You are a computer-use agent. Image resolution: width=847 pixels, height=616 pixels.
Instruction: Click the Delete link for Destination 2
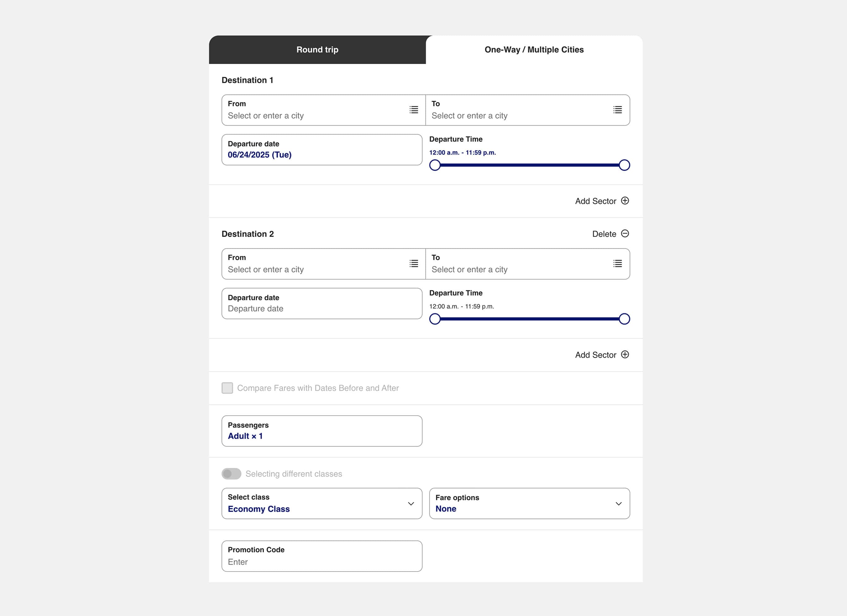point(604,234)
